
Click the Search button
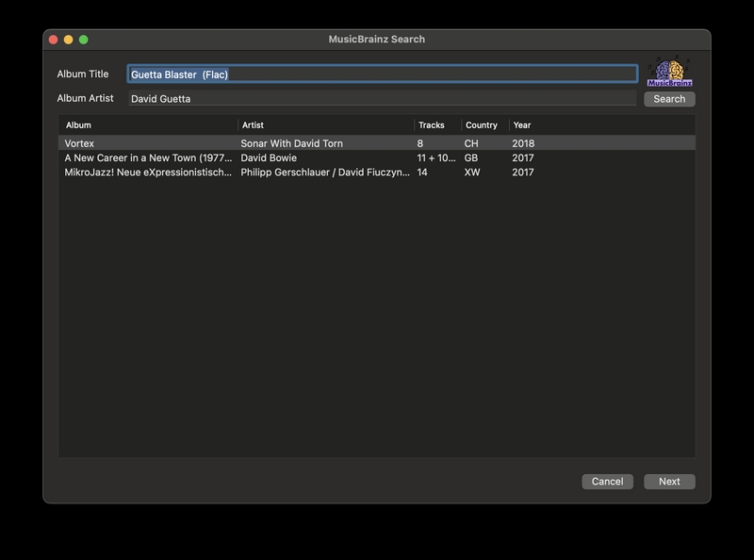(x=669, y=99)
